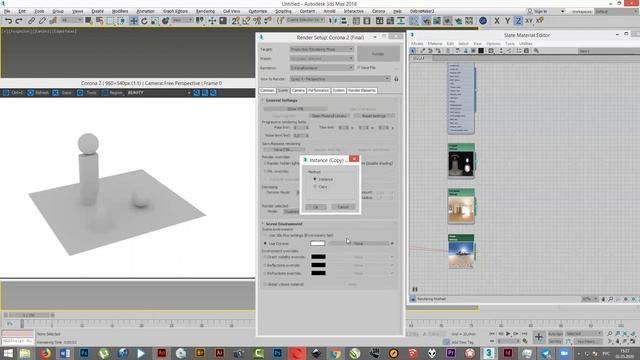Screen dimensions: 640x360
Task: Switch to the Camera tab
Action: point(298,90)
